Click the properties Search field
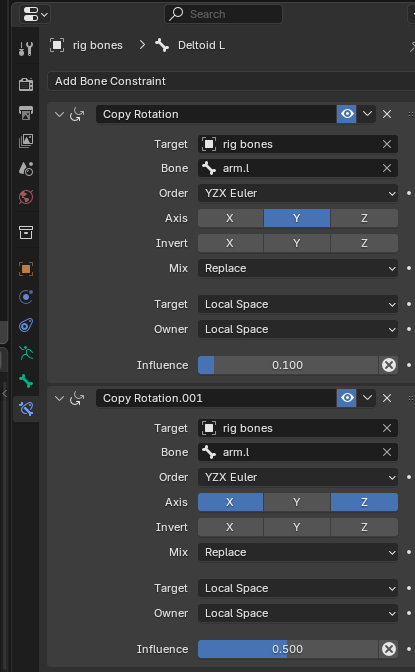 click(223, 14)
